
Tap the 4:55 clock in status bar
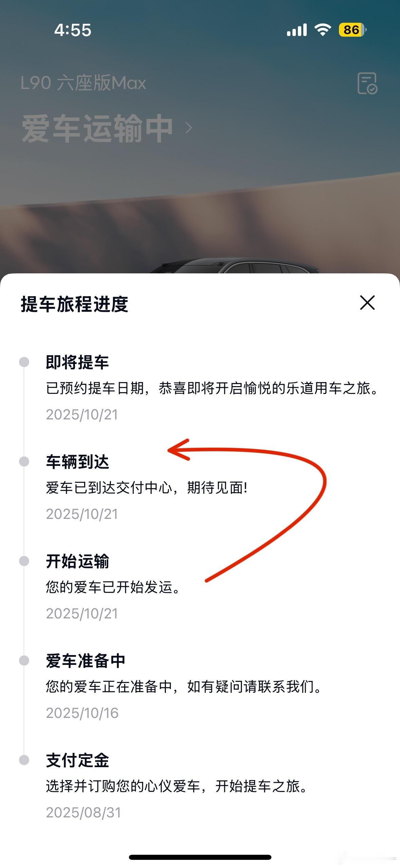point(73,30)
